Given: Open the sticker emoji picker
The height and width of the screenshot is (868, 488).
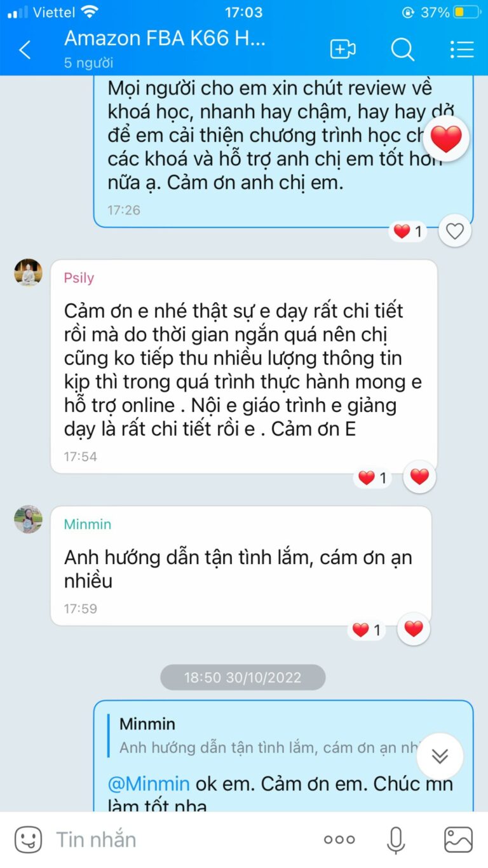Looking at the screenshot, I should [x=29, y=839].
